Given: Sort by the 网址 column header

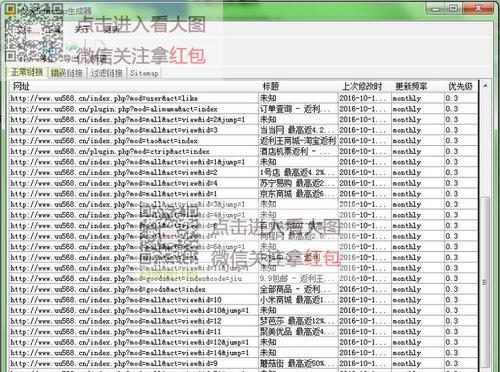Looking at the screenshot, I should pyautogui.click(x=133, y=86).
